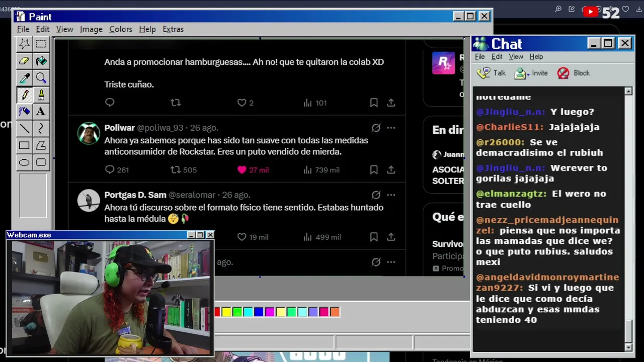Viewport: 644px width, 362px height.
Task: Bookmark the Portgas D. Sam tweet
Action: [x=374, y=237]
